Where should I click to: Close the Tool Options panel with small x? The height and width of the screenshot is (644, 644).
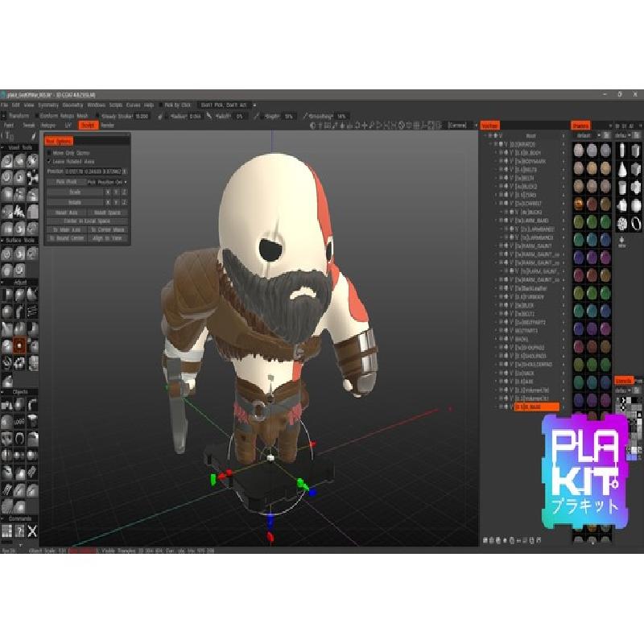point(128,135)
